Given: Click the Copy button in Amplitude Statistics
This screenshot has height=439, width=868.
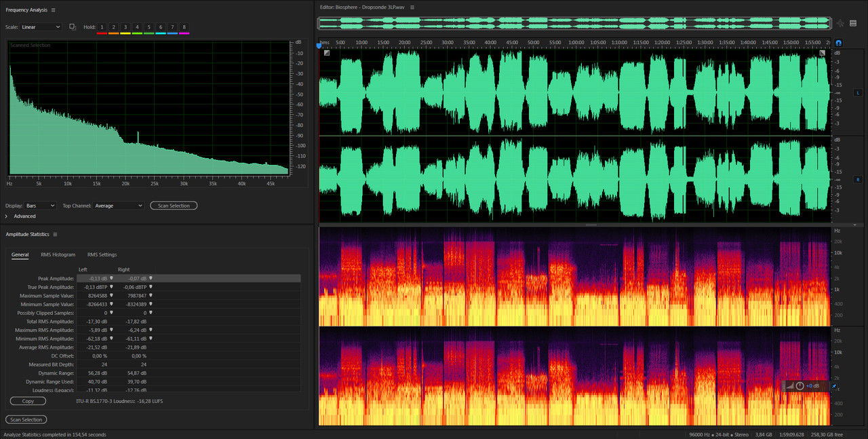Looking at the screenshot, I should (x=28, y=401).
